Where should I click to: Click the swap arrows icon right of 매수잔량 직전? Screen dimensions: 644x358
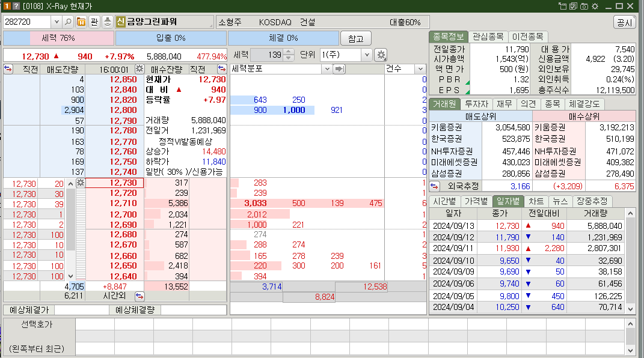(x=222, y=69)
